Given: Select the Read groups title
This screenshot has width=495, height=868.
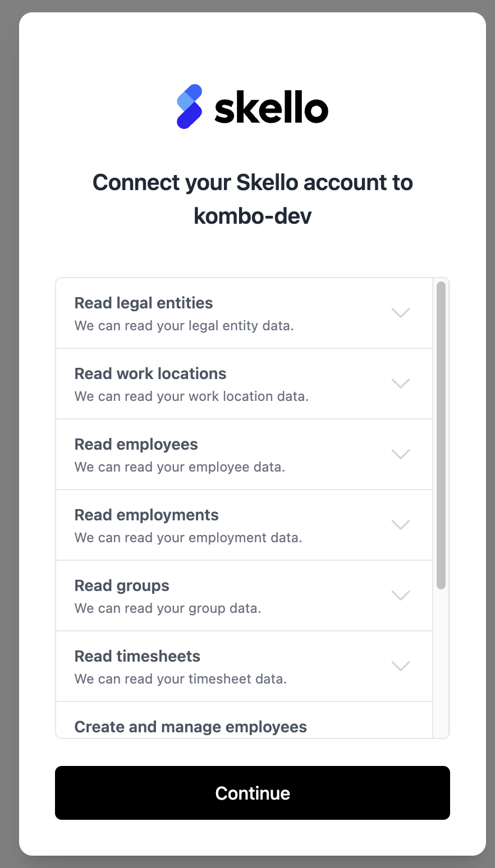Looking at the screenshot, I should click(122, 586).
